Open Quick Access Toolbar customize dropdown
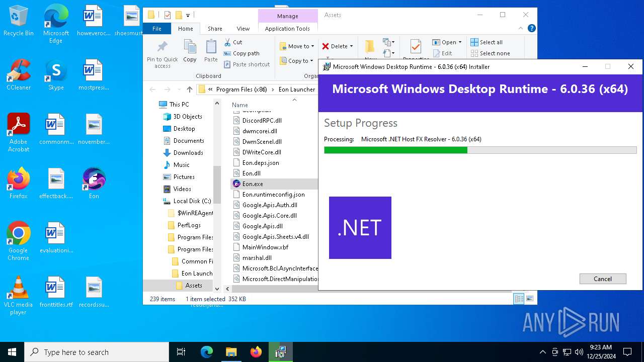The image size is (644, 362). coord(188,15)
